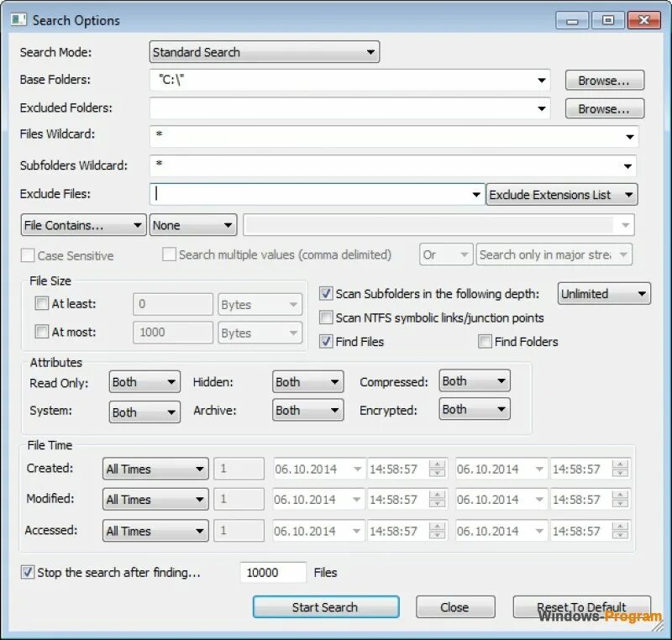Screen dimensions: 672x640
Task: Click the Start Search button
Action: tap(326, 607)
